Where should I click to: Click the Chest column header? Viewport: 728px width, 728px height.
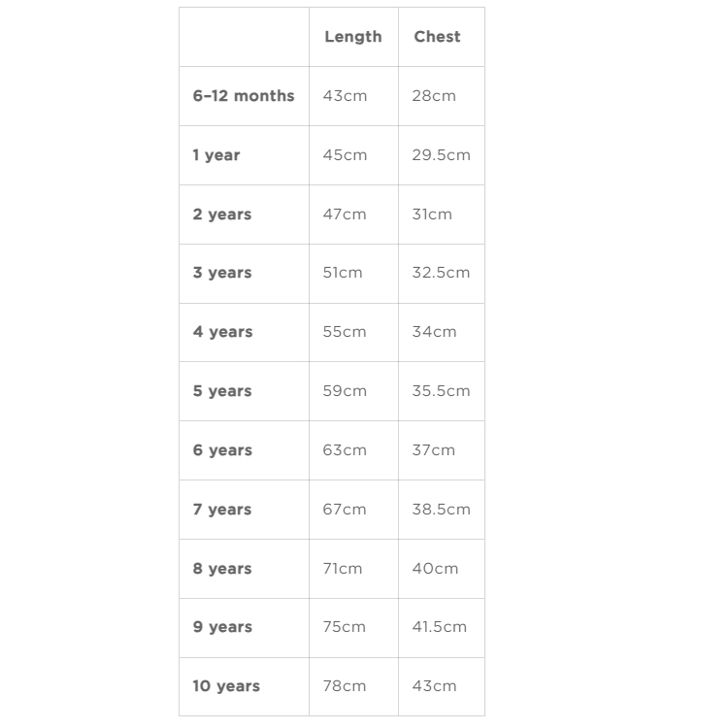point(437,37)
